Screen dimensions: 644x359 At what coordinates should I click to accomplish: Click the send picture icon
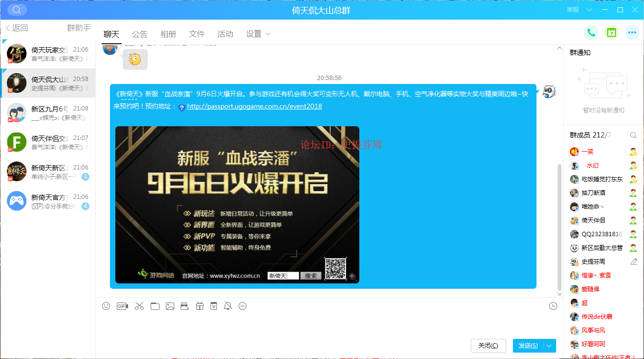(170, 306)
